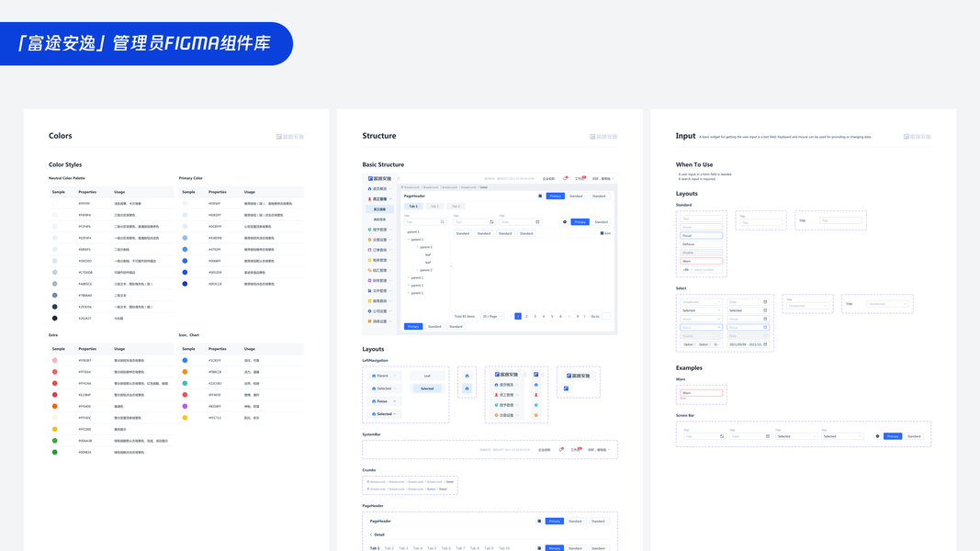Click the orange 消息设置 icon at sidebar bottom
The image size is (980, 551).
pos(369,321)
